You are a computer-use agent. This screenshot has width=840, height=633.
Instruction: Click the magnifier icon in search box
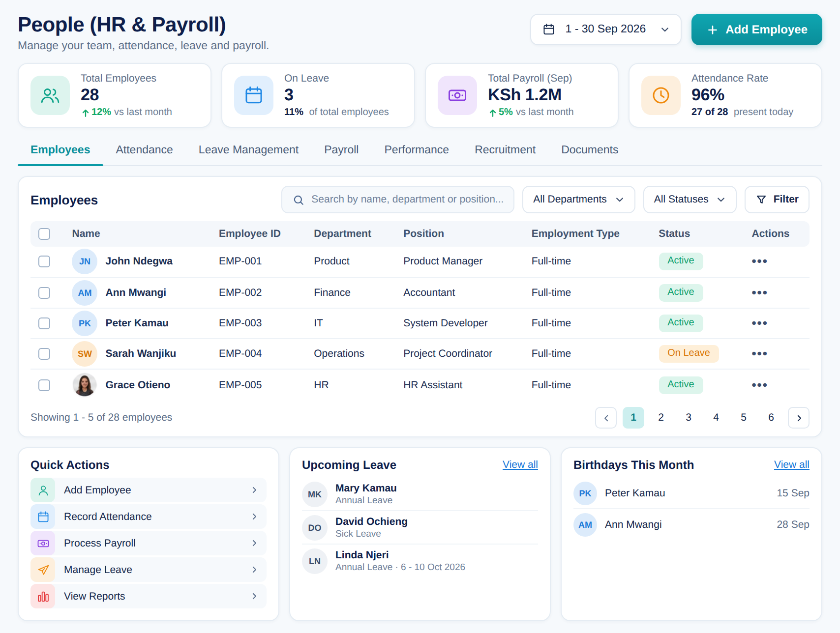[x=299, y=200]
